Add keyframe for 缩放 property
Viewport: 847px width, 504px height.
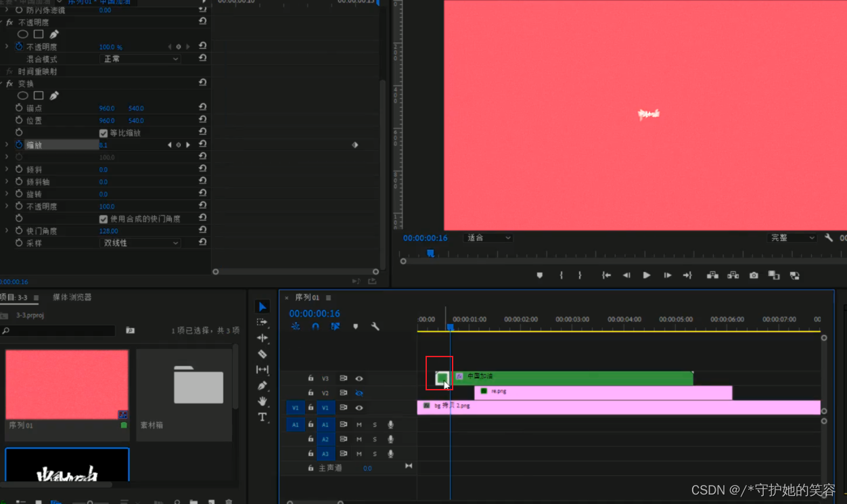tap(179, 145)
